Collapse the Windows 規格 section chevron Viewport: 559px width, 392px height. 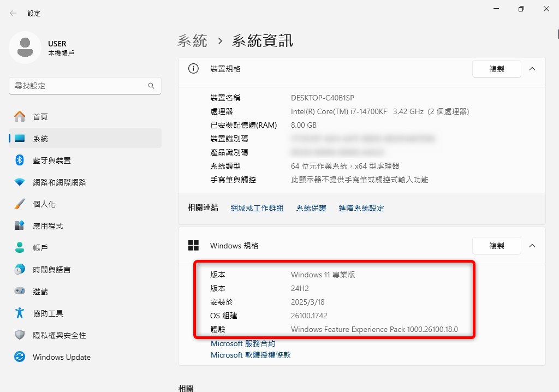click(532, 246)
